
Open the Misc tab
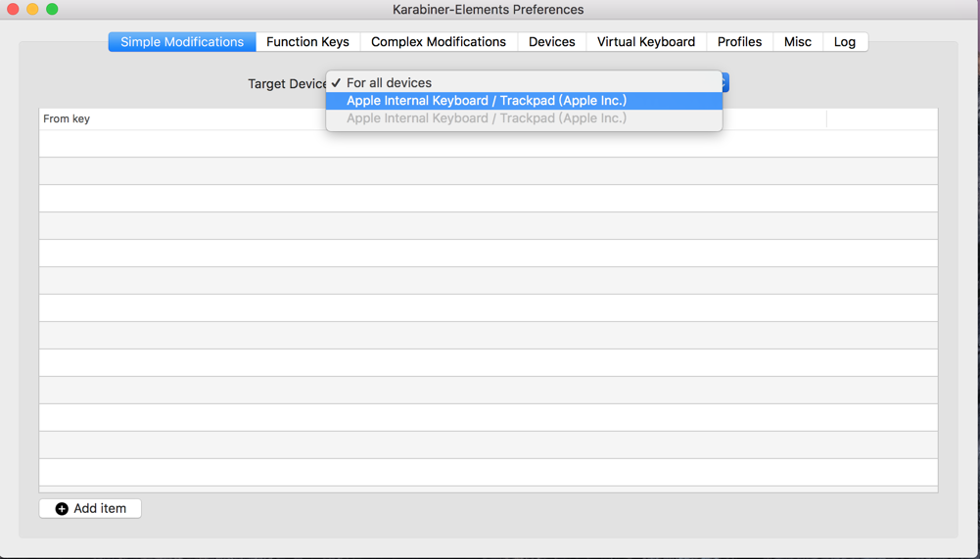click(798, 42)
